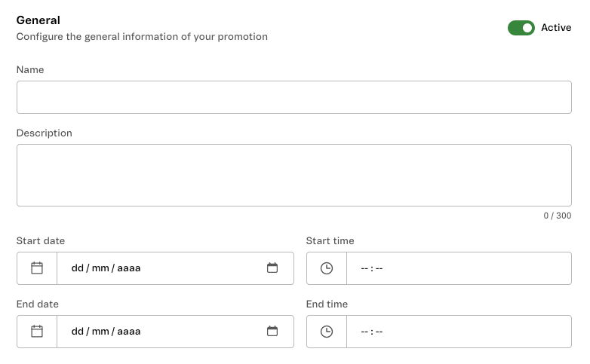Open the End date picker calendar button
Viewport: 590px width, 364px height.
point(272,332)
